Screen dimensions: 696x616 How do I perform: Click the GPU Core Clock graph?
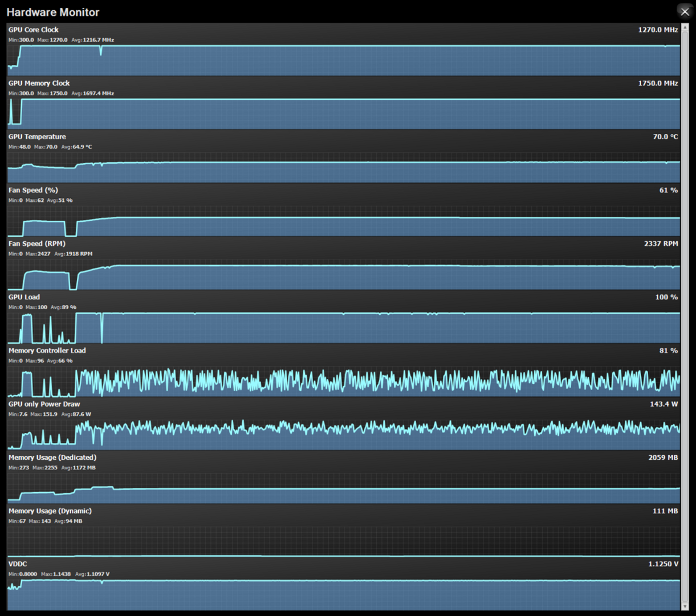click(343, 60)
